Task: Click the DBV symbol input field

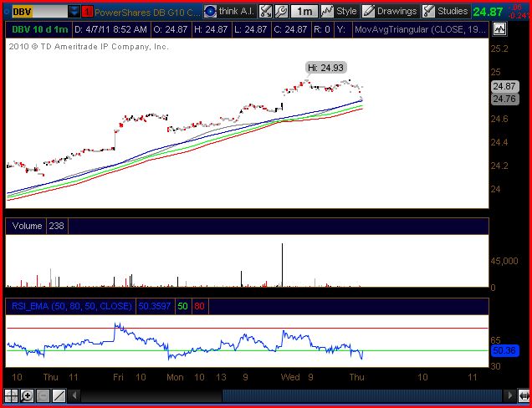Action: point(39,13)
